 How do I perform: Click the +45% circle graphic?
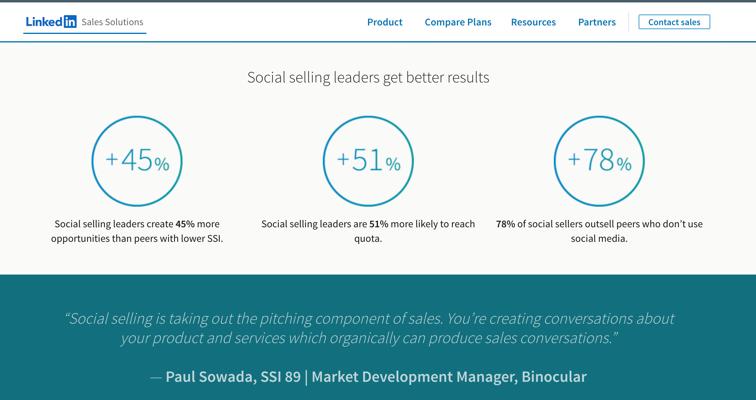point(138,161)
